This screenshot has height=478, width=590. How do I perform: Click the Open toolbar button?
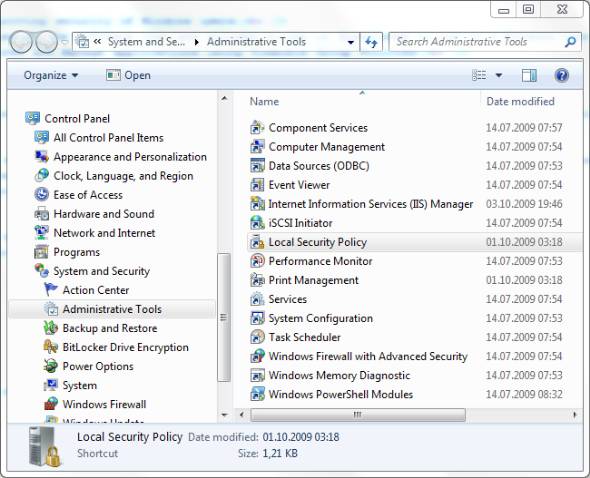[x=128, y=75]
